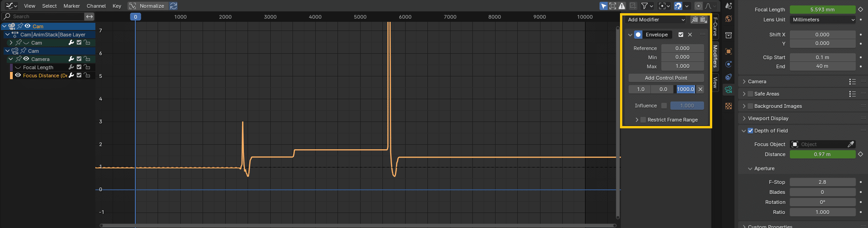Remove the Envelope modifier with X icon
Viewport: 868px width, 228px height.
click(x=690, y=35)
